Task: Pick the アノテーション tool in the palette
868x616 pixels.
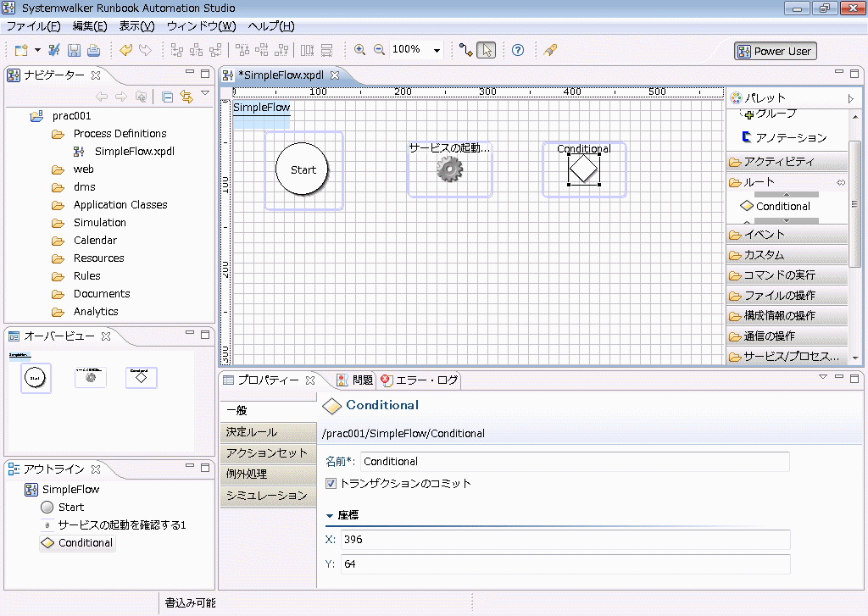Action: 784,137
